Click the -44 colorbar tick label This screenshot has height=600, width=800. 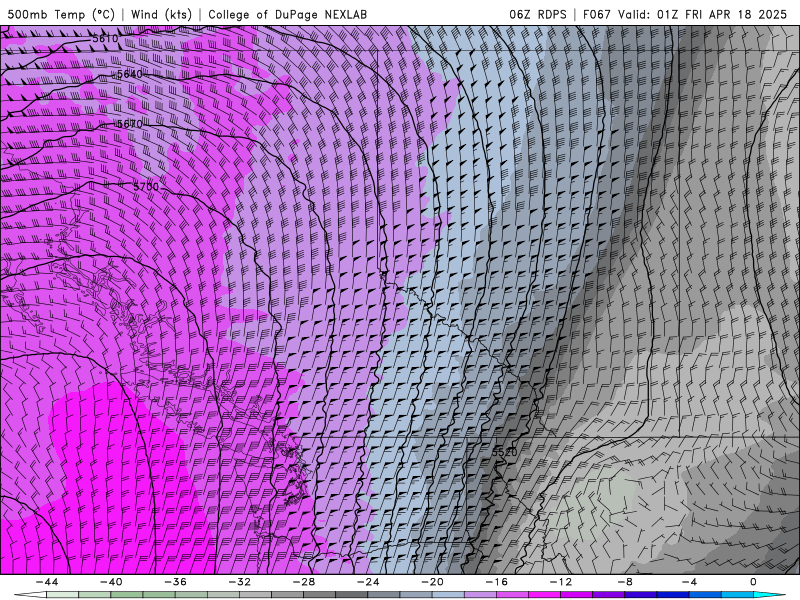[x=46, y=582]
